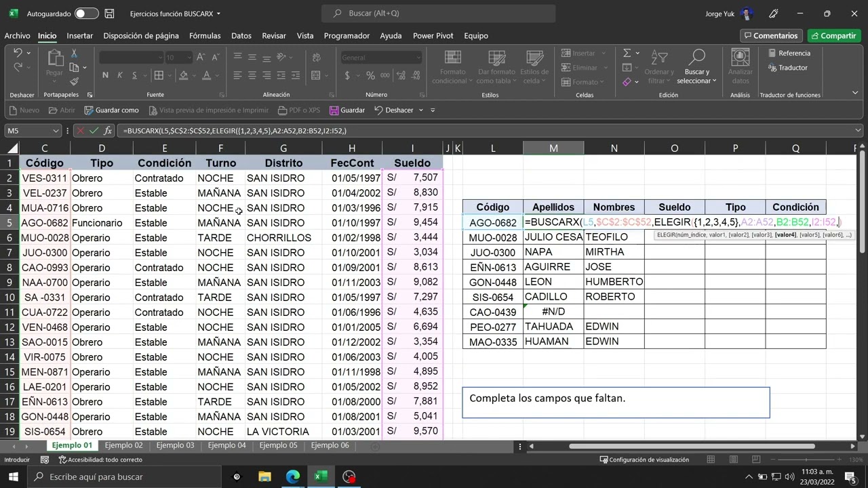Click the Windows Start button
Screen dimensions: 868x488
pyautogui.click(x=14, y=476)
